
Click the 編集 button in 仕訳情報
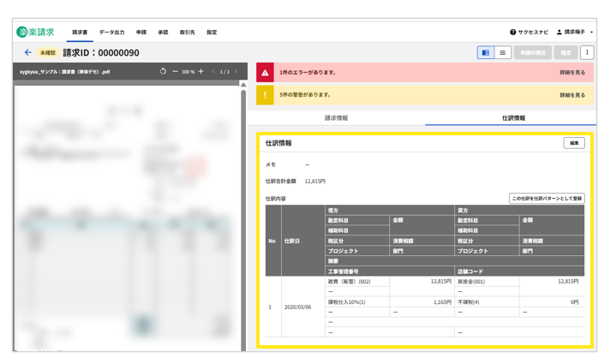pos(573,143)
